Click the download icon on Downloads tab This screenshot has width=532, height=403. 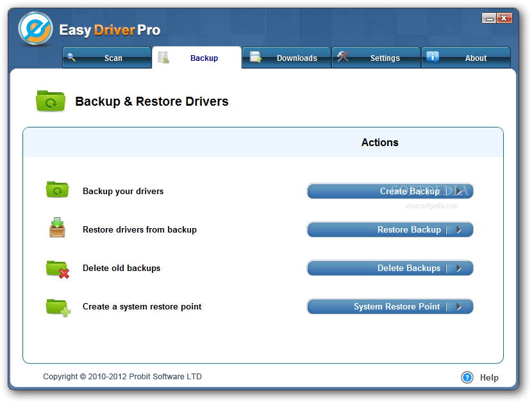click(256, 57)
